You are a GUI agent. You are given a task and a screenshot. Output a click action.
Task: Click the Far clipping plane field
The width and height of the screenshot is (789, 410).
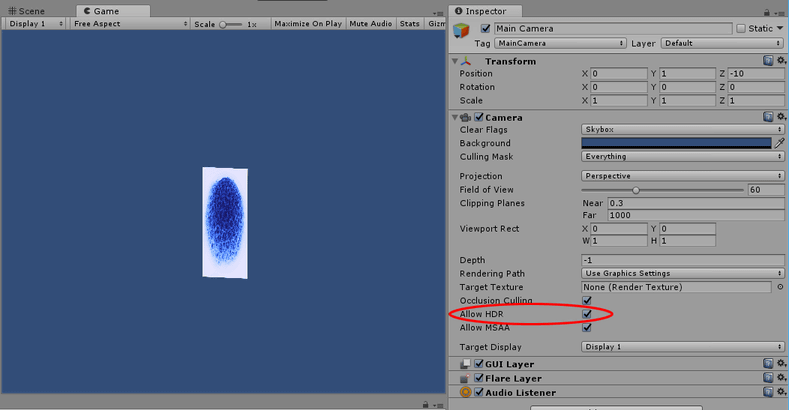(x=696, y=215)
